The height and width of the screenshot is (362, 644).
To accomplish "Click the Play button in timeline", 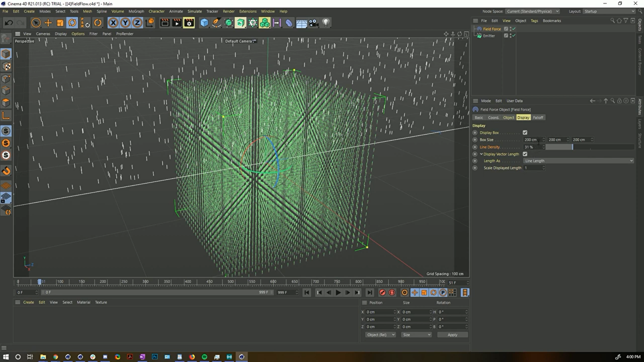I will 338,292.
